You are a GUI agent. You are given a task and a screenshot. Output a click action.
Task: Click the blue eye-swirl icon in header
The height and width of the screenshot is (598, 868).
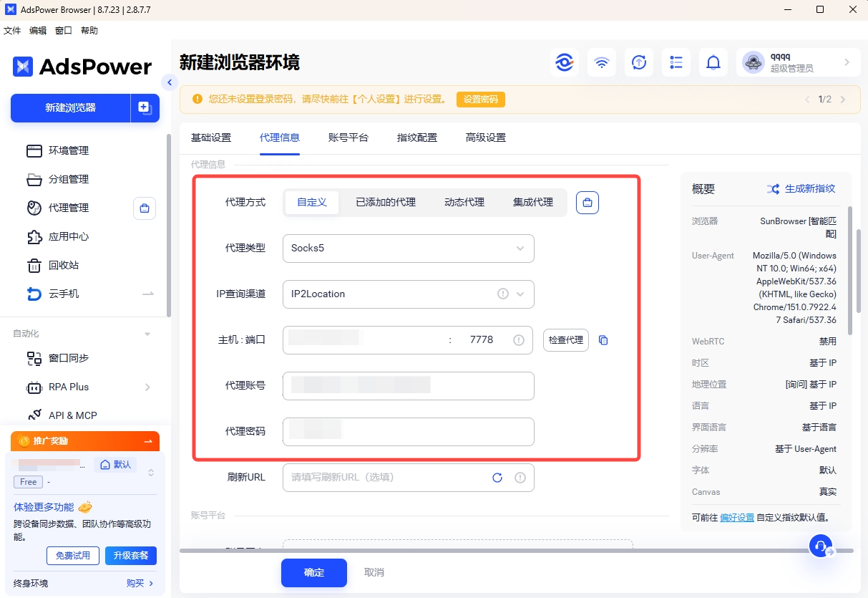click(565, 62)
